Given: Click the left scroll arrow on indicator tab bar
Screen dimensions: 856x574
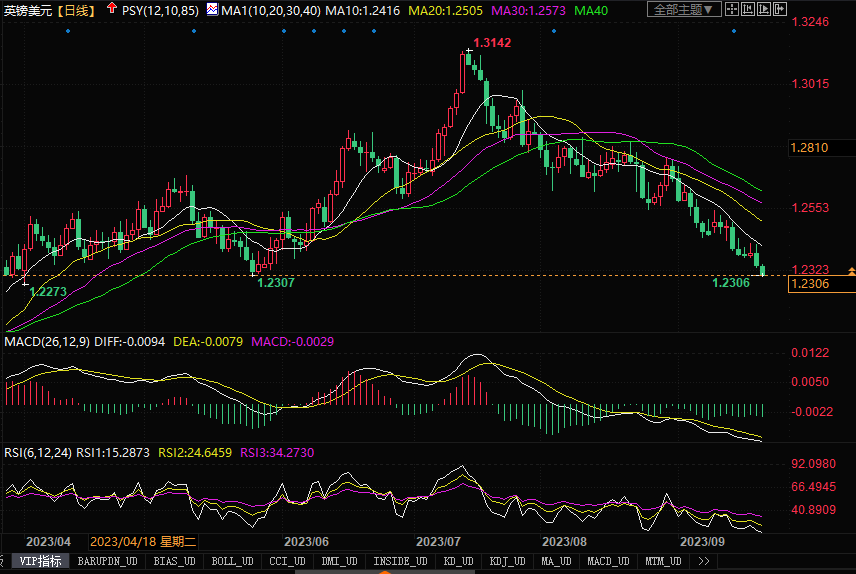Looking at the screenshot, I should [x=4, y=562].
